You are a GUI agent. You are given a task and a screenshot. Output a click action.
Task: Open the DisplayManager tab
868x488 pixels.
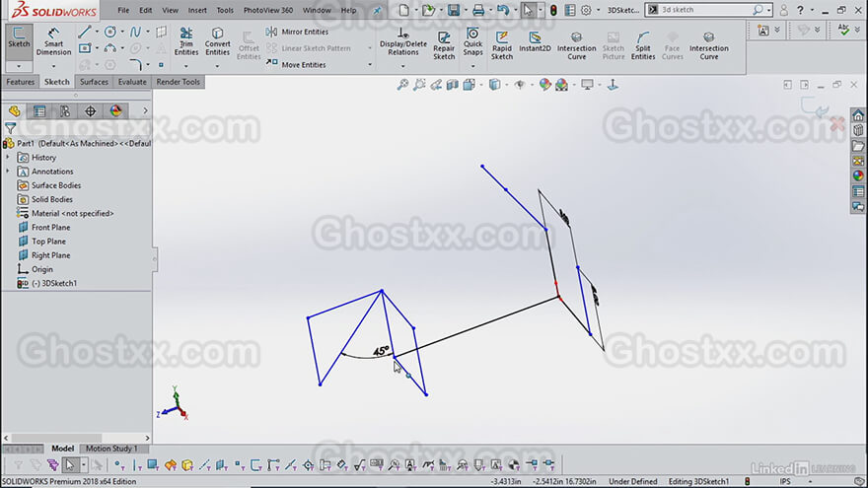115,111
